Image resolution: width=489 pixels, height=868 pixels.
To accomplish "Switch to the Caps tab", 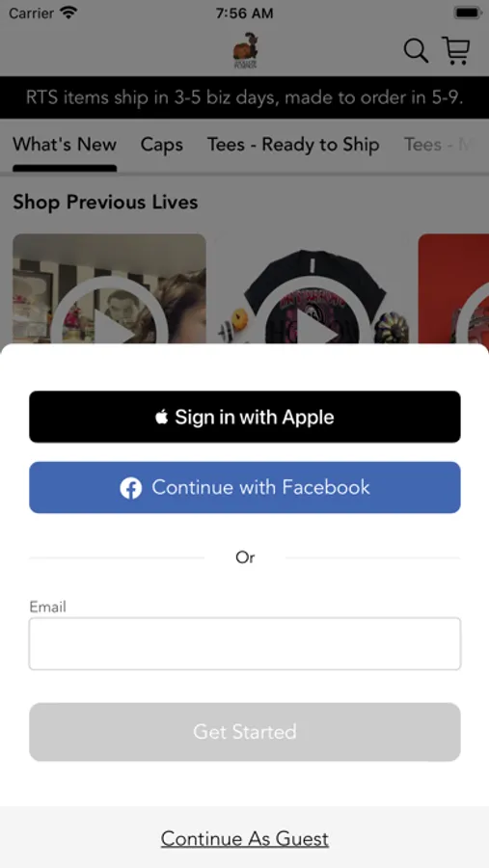I will click(162, 145).
